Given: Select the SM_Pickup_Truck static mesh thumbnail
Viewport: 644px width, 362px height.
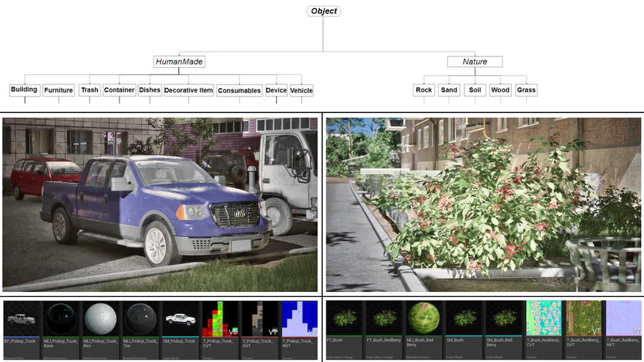Looking at the screenshot, I should pyautogui.click(x=180, y=319).
